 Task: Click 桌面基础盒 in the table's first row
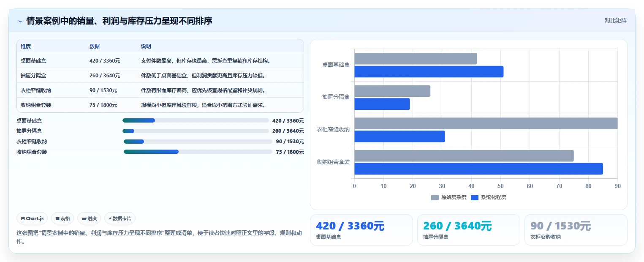(33, 61)
